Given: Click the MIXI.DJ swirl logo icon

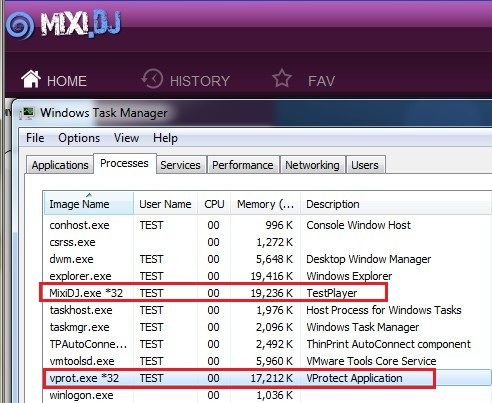Looking at the screenshot, I should [x=20, y=26].
